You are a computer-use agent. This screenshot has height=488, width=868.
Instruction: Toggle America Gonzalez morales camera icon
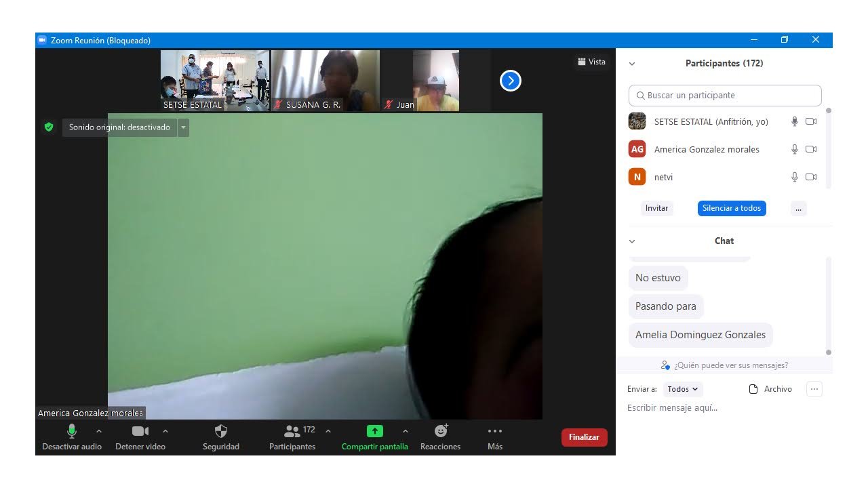[811, 149]
